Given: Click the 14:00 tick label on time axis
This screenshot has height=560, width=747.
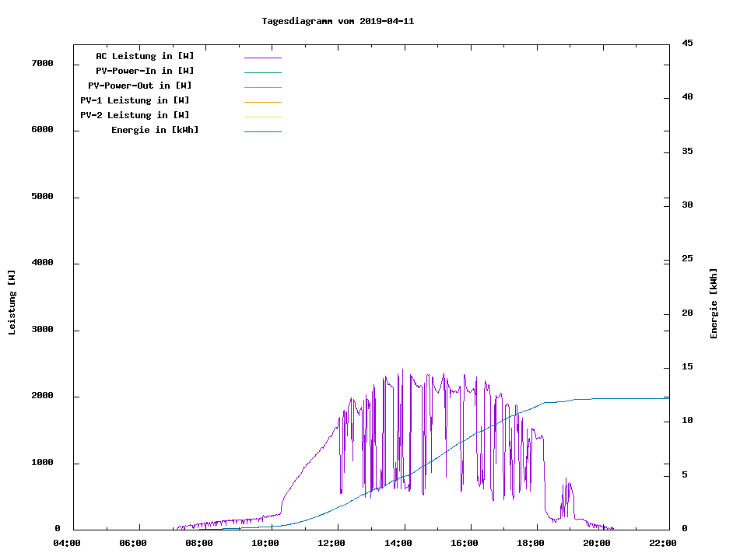Looking at the screenshot, I should pyautogui.click(x=400, y=543).
